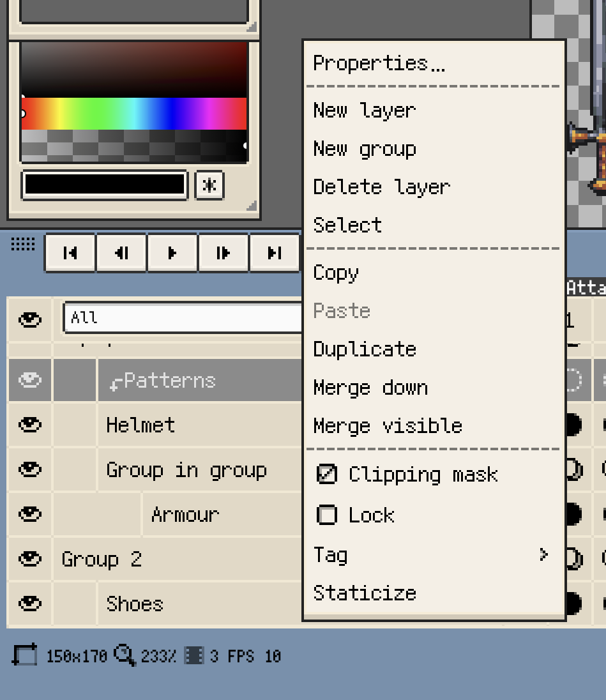Click the rainbow hue slider bar
606x700 pixels.
click(x=134, y=114)
